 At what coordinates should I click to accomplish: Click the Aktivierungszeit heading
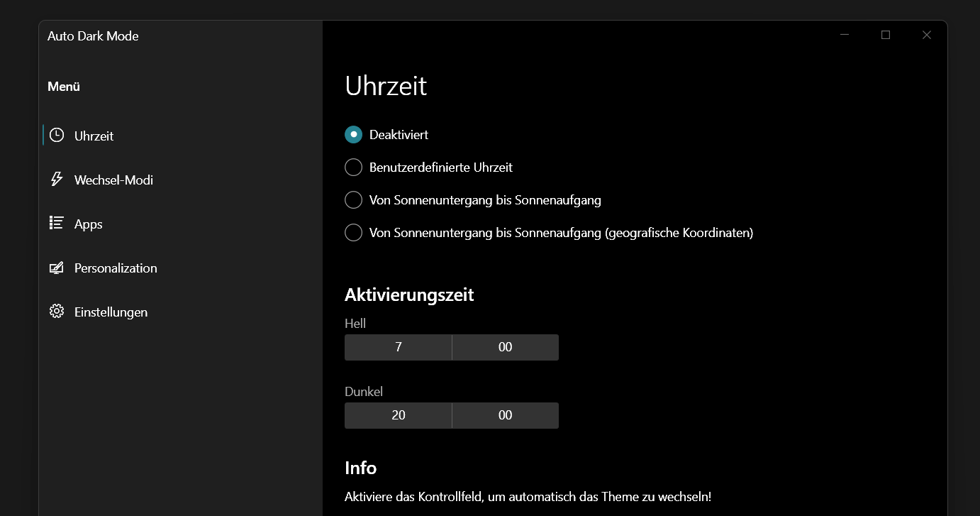[x=409, y=295]
